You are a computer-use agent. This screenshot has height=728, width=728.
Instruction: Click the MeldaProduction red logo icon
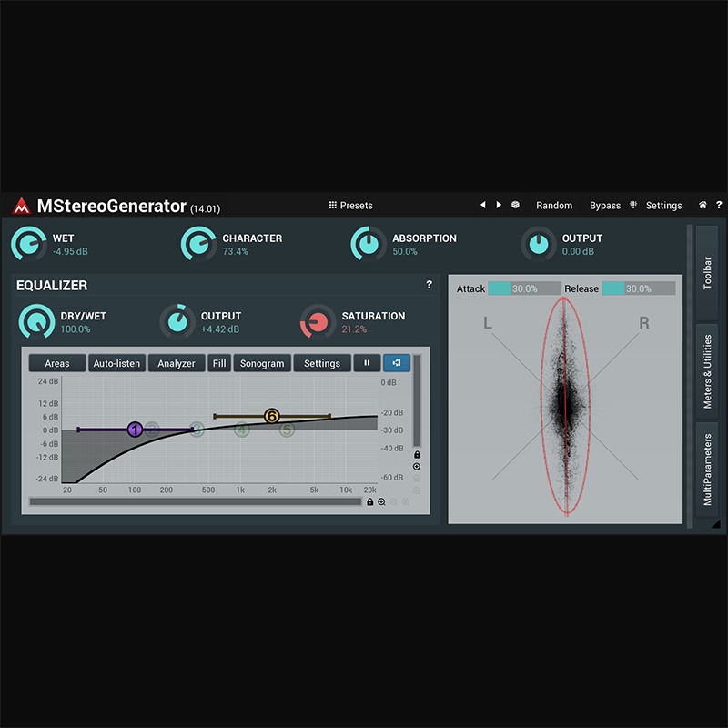[21, 206]
